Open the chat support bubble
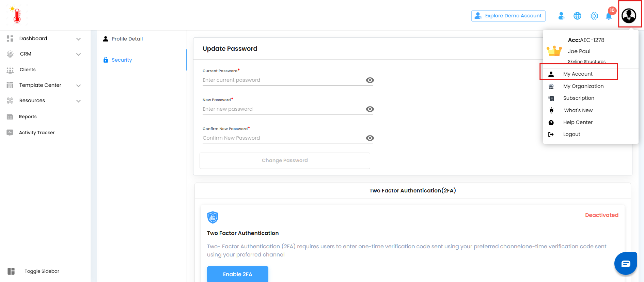This screenshot has width=644, height=282. 626,264
